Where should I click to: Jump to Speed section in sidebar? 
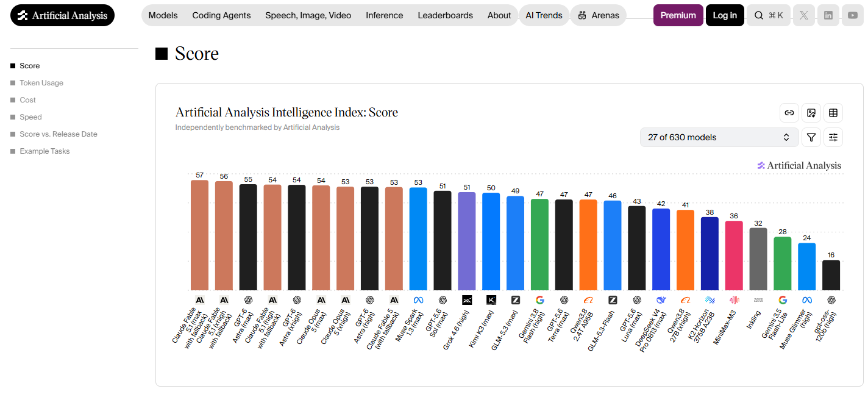pos(31,117)
